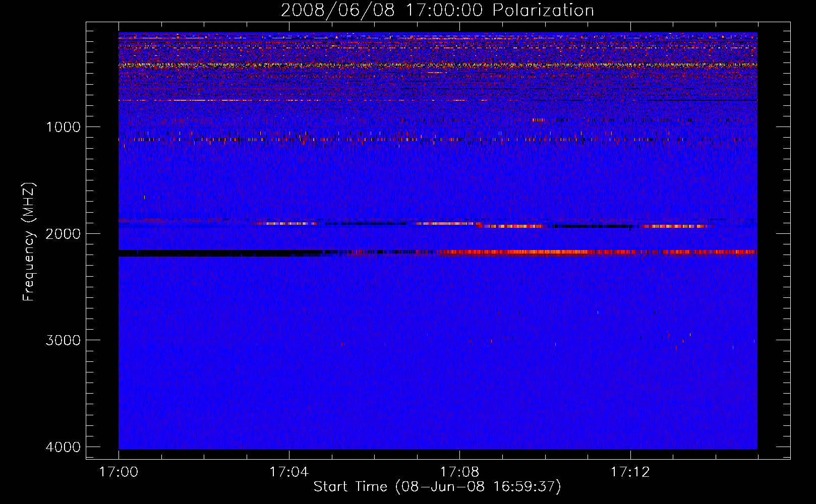Click the 17:04 time tick label

click(x=289, y=472)
